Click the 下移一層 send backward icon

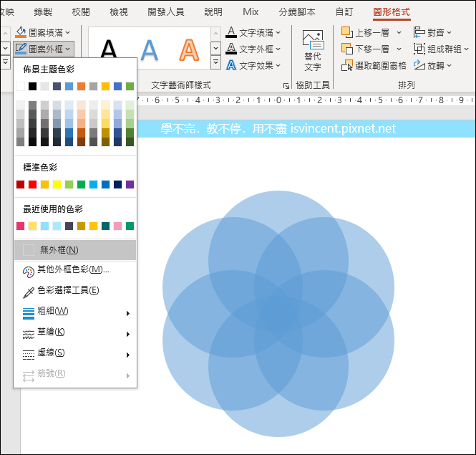click(347, 49)
